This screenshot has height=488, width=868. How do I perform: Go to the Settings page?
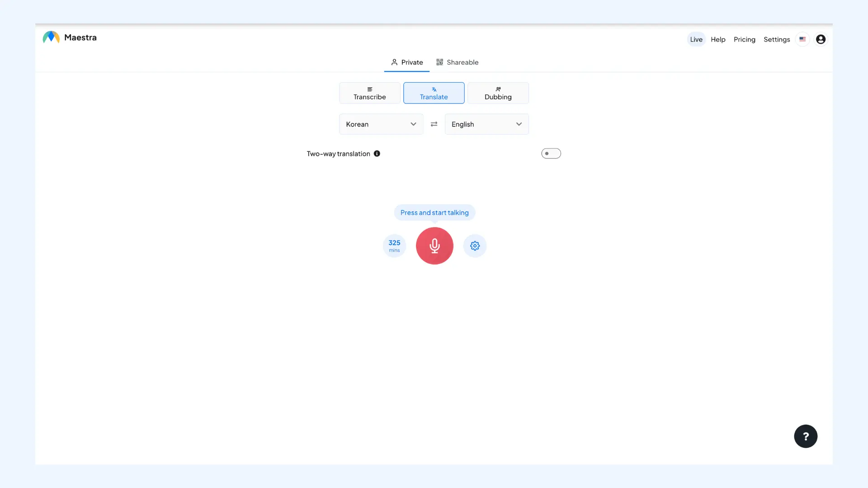777,39
